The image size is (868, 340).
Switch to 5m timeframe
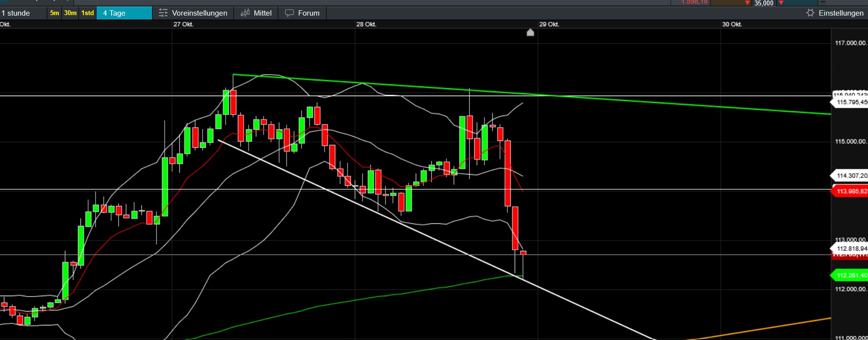[x=55, y=13]
